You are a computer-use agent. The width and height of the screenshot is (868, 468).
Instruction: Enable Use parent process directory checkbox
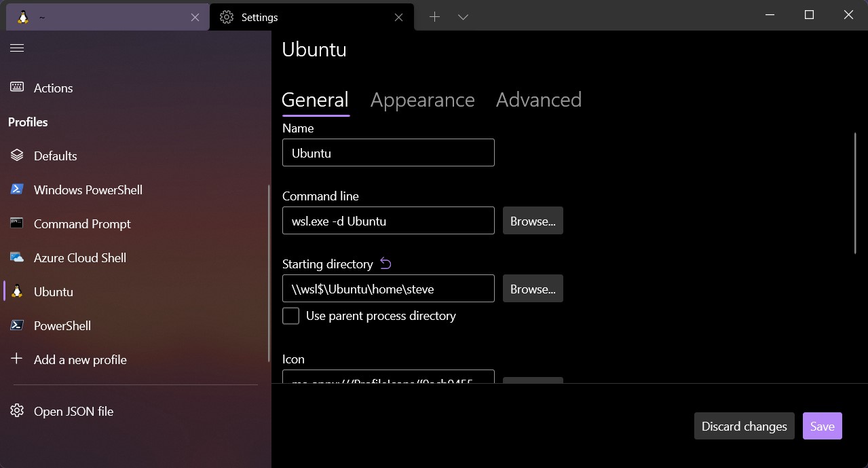pos(290,316)
